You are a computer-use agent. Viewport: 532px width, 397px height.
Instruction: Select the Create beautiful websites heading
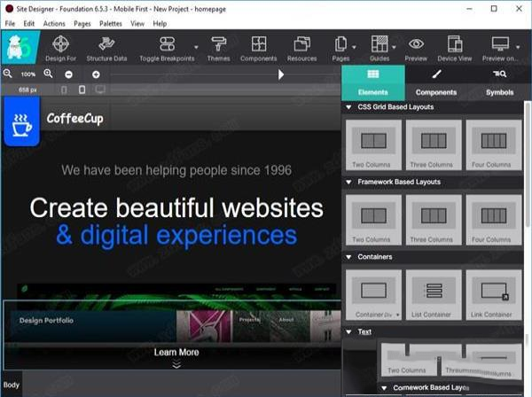tap(176, 208)
